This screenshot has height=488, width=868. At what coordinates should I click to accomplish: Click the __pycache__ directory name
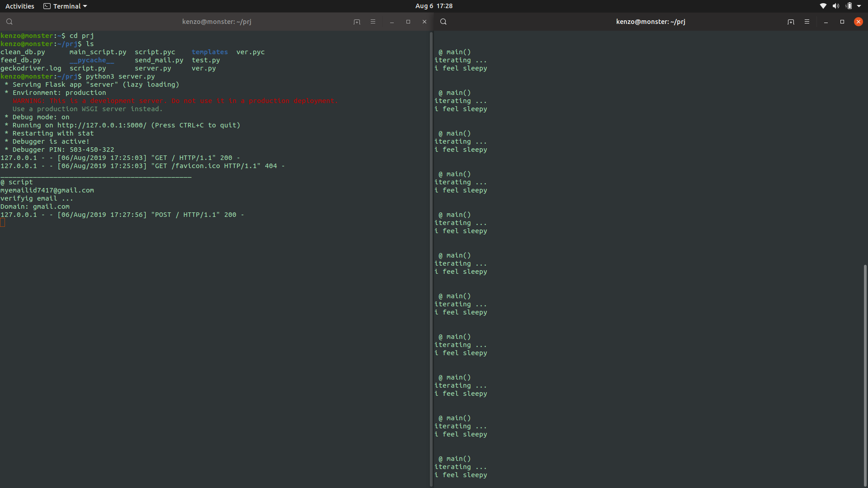pos(92,60)
